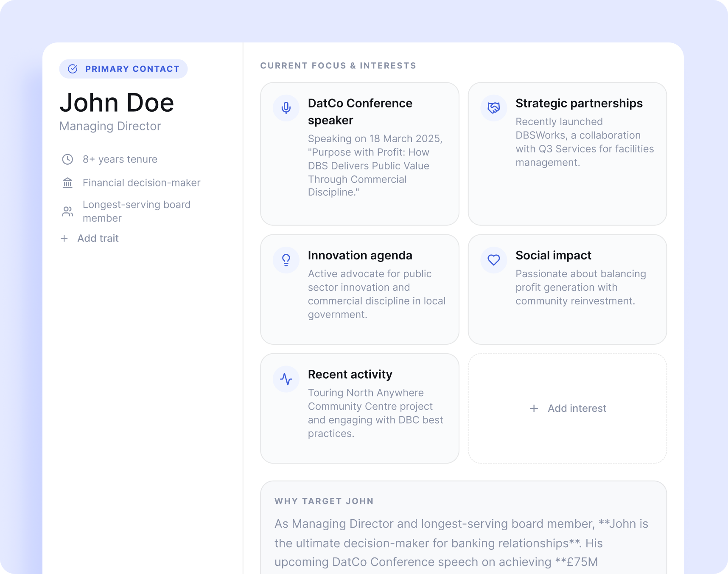This screenshot has width=728, height=574.
Task: Click the bank icon beside Financial decision-maker
Action: tap(67, 183)
